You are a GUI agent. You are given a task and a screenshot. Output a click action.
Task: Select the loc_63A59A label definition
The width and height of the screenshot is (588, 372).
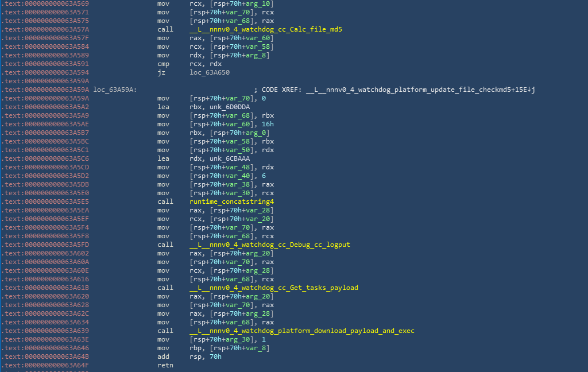pyautogui.click(x=115, y=90)
